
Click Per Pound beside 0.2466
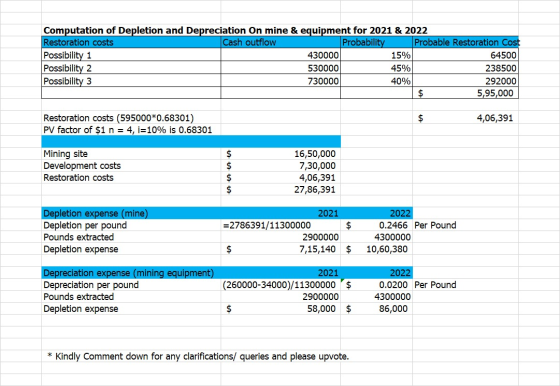pos(435,225)
